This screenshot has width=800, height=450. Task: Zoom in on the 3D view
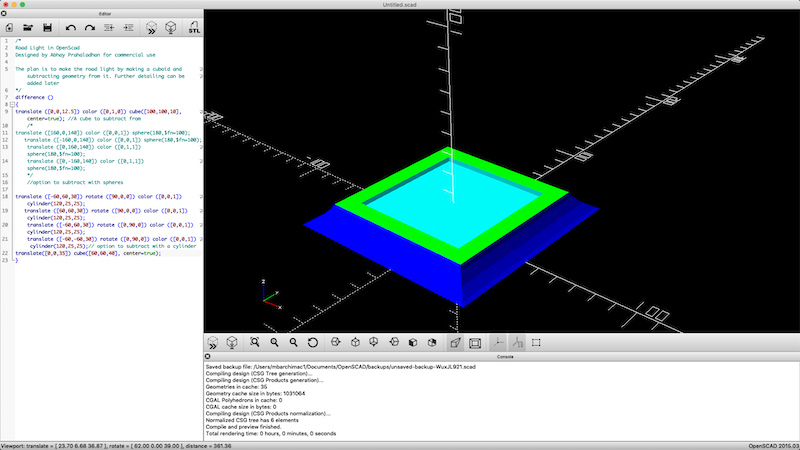274,343
